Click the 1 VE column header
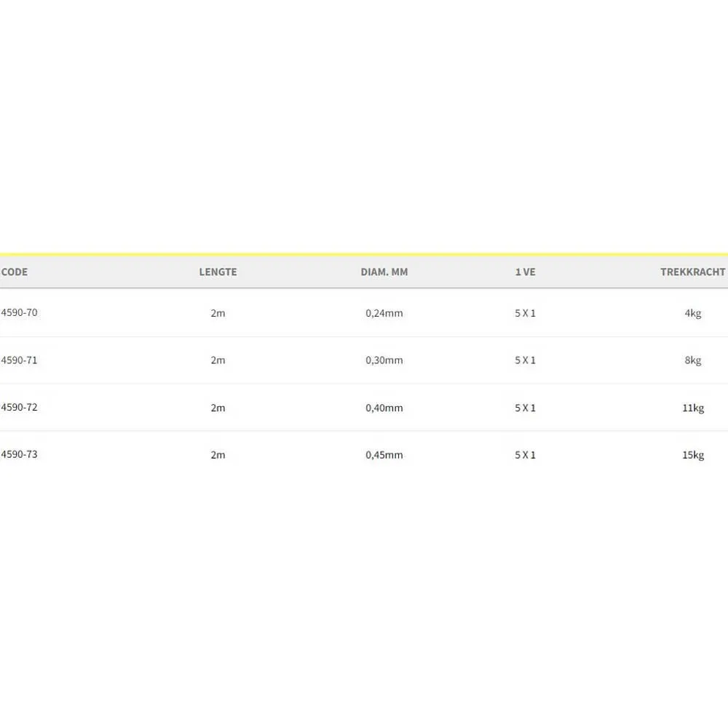Image resolution: width=728 pixels, height=728 pixels. 525,272
